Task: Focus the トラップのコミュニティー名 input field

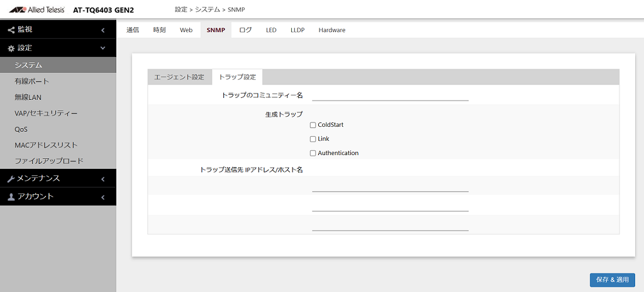Action: point(390,95)
